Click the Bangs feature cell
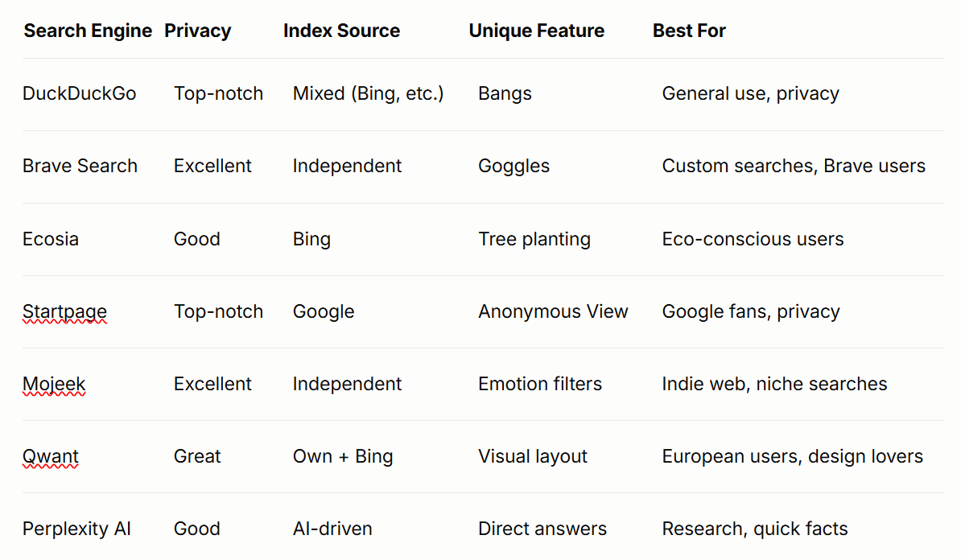 (505, 93)
